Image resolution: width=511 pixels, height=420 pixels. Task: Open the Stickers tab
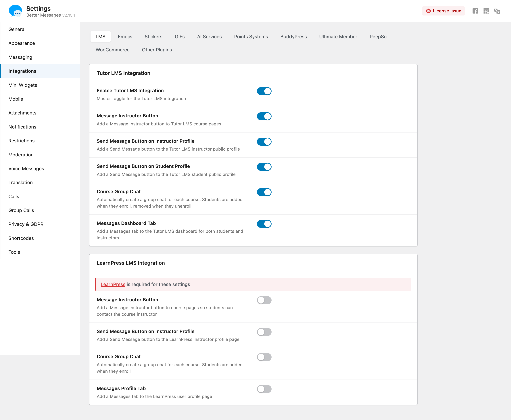tap(153, 36)
